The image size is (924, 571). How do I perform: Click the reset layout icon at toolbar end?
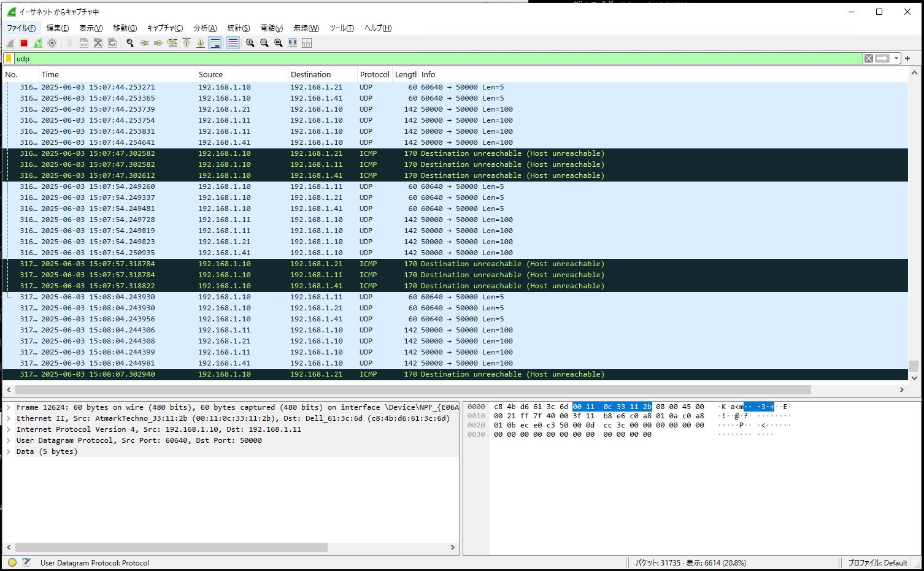307,43
